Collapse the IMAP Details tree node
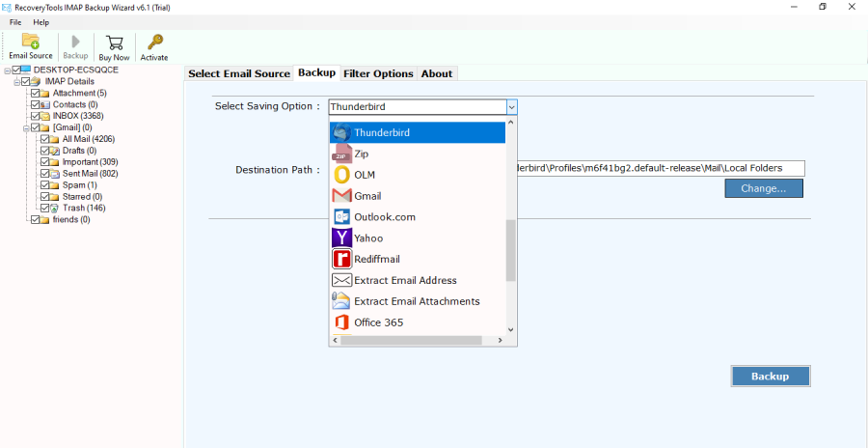 pyautogui.click(x=15, y=81)
